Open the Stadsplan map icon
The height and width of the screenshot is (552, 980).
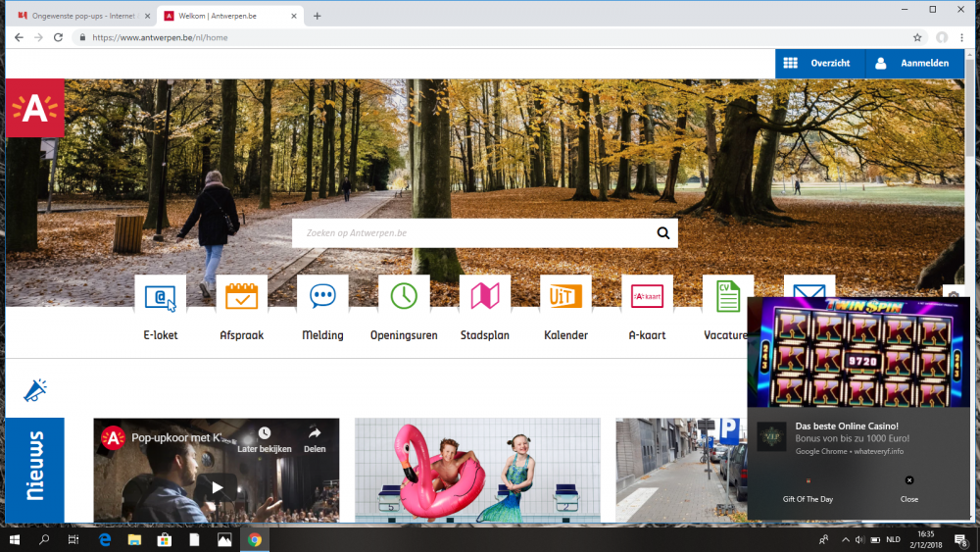(485, 295)
